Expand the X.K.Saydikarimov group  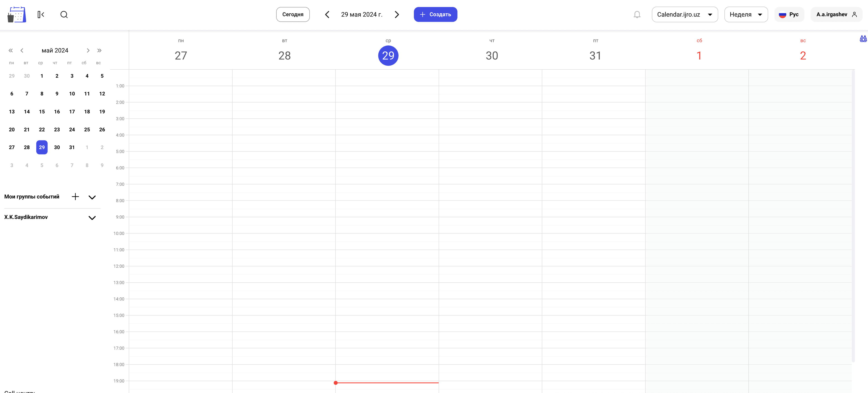coord(92,218)
